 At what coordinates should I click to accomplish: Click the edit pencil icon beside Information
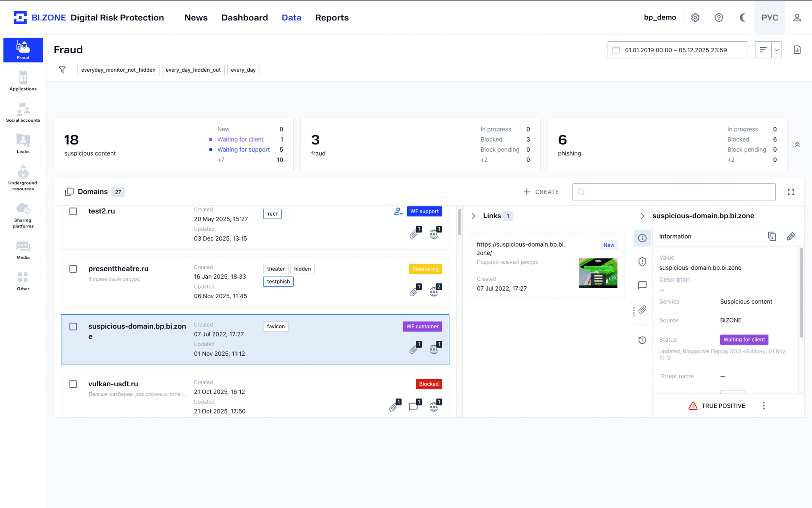[x=791, y=236]
